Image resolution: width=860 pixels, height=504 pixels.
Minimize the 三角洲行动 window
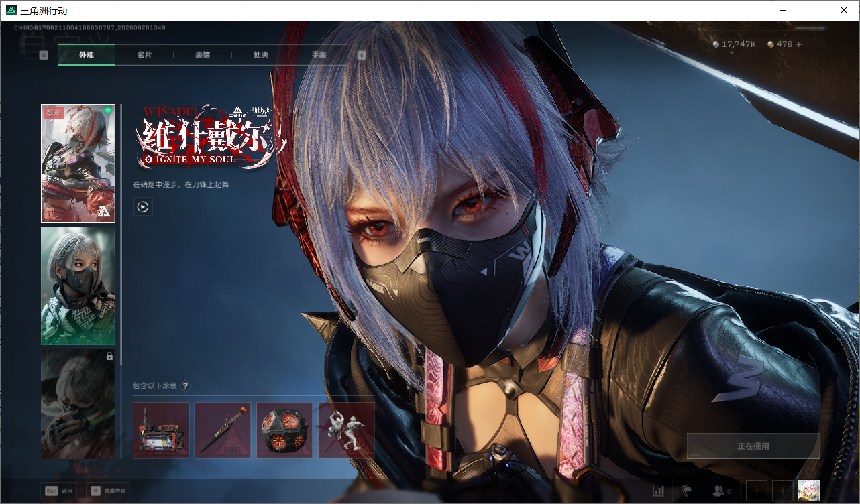782,10
